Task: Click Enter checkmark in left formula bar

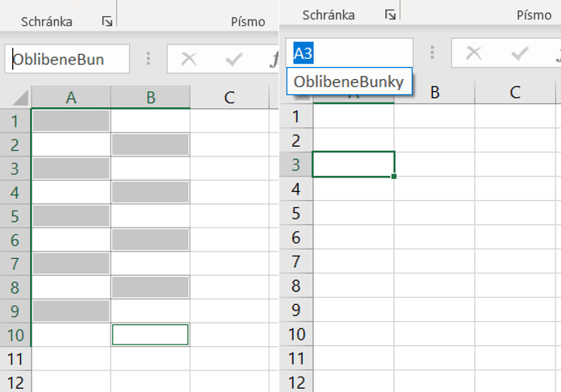Action: tap(234, 59)
